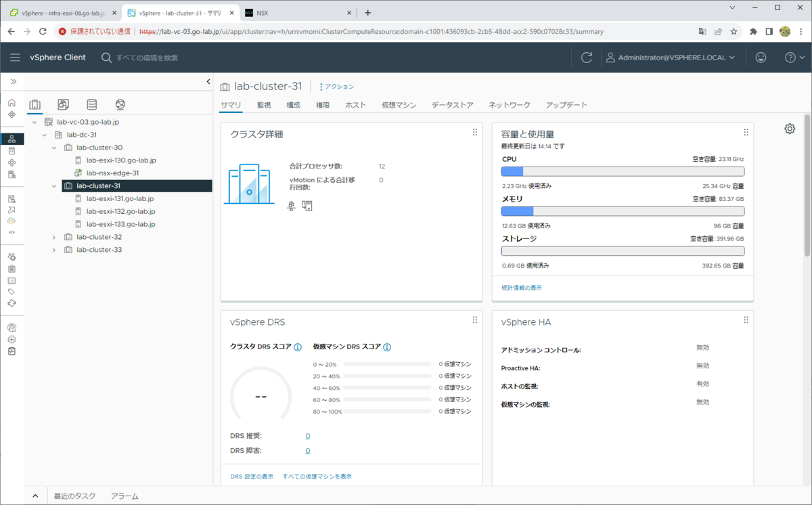Open Workload Management sidebar icon
Image resolution: width=812 pixels, height=505 pixels.
click(x=12, y=162)
